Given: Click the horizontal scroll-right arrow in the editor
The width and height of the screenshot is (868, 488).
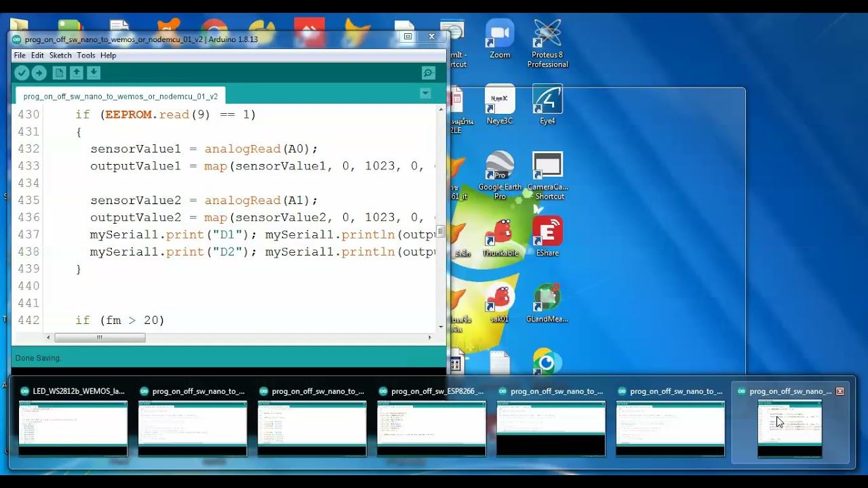Looking at the screenshot, I should click(429, 338).
